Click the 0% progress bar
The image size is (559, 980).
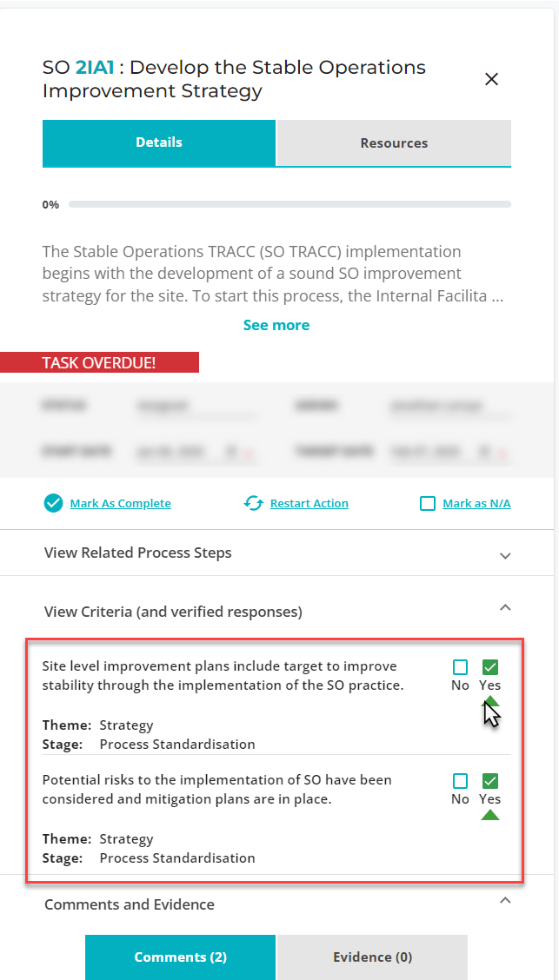tap(290, 204)
